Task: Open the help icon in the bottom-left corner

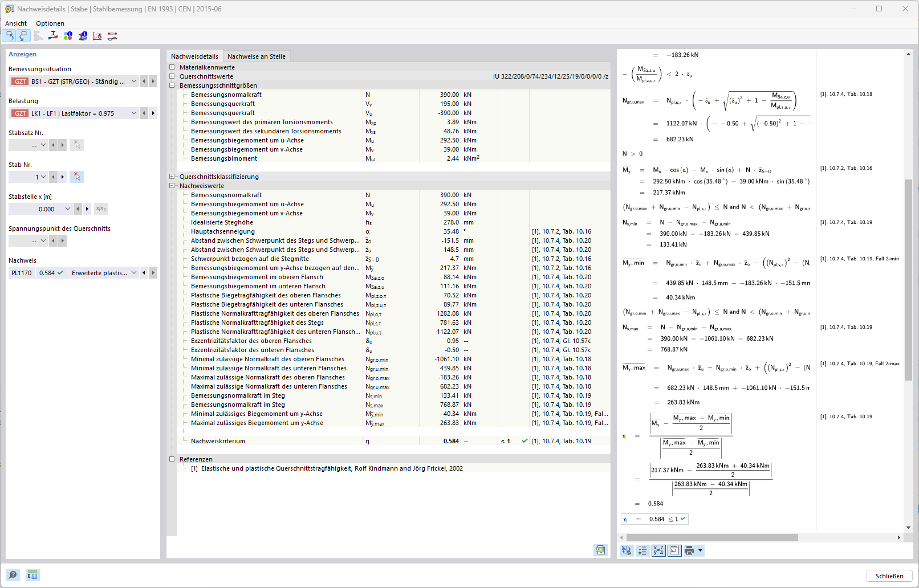Action: pos(13,575)
